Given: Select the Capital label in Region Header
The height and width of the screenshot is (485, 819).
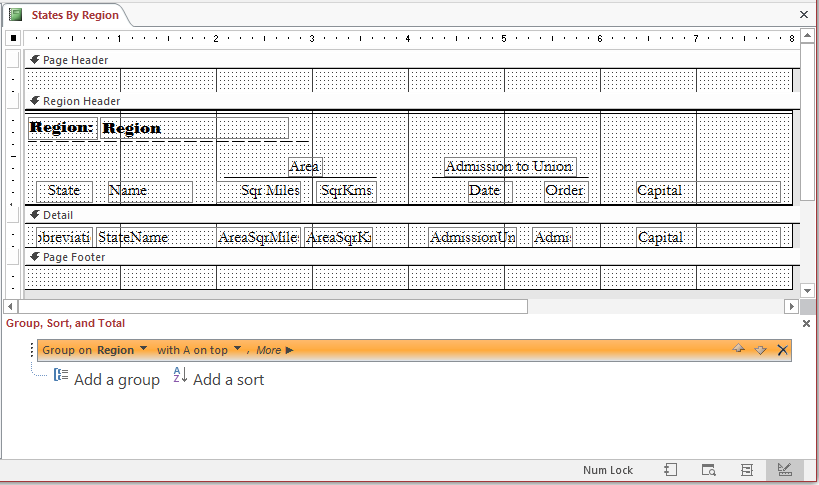Looking at the screenshot, I should (x=708, y=191).
